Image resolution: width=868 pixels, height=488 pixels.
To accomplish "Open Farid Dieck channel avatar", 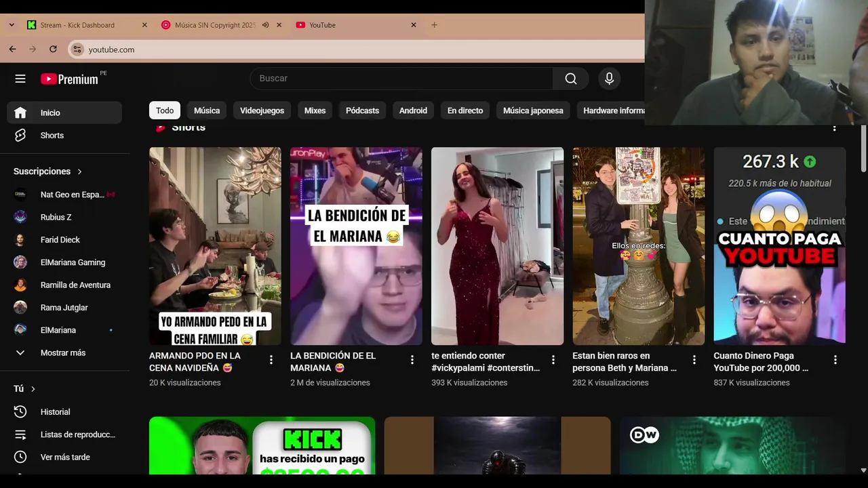I will point(20,240).
